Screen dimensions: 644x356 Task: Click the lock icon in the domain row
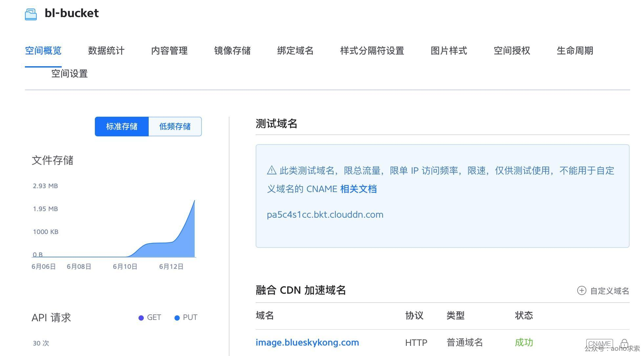624,343
